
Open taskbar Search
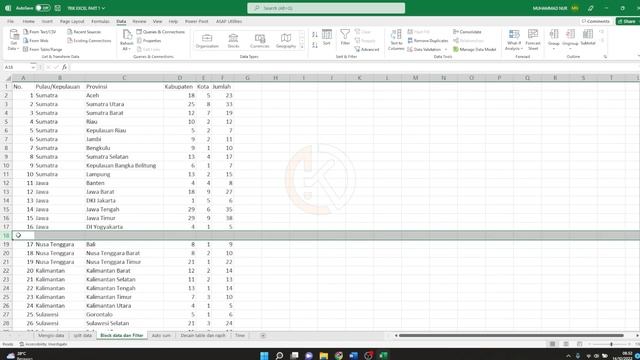click(279, 356)
